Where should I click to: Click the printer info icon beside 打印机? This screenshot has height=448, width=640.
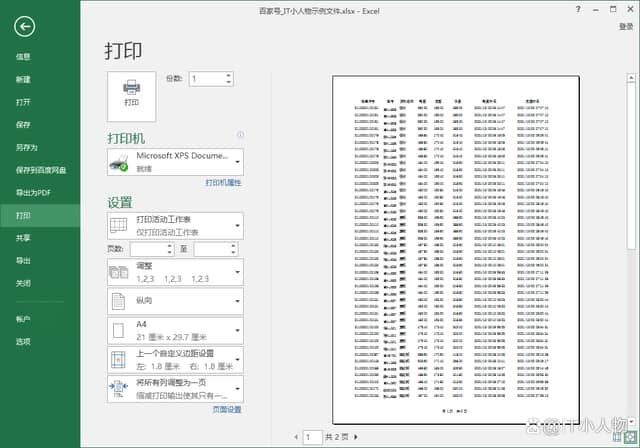coord(240,135)
